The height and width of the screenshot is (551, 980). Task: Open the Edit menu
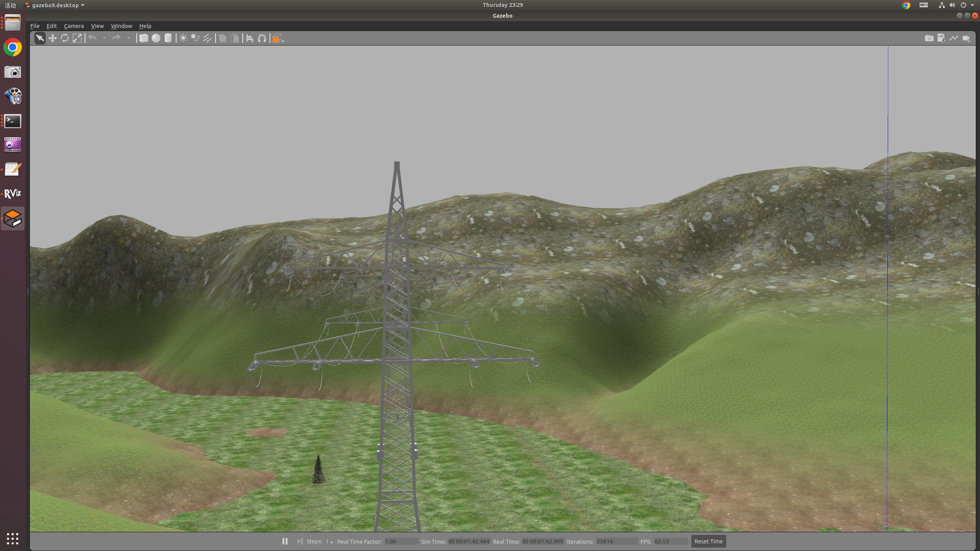pos(52,26)
